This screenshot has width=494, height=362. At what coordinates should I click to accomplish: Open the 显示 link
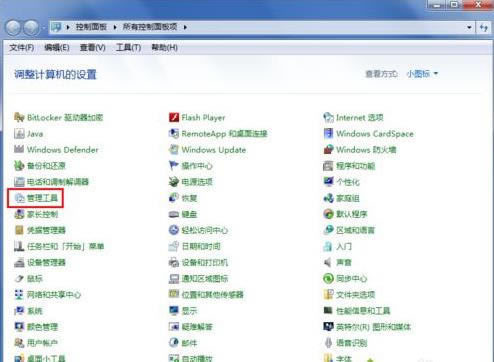(189, 311)
